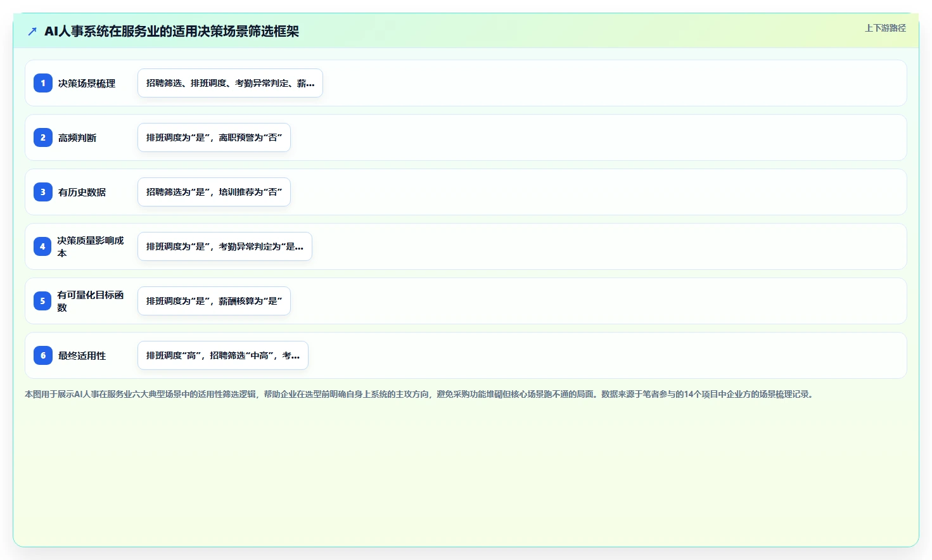This screenshot has height=560, width=932.
Task: Select the 决策场景梳理 step label
Action: click(x=87, y=83)
